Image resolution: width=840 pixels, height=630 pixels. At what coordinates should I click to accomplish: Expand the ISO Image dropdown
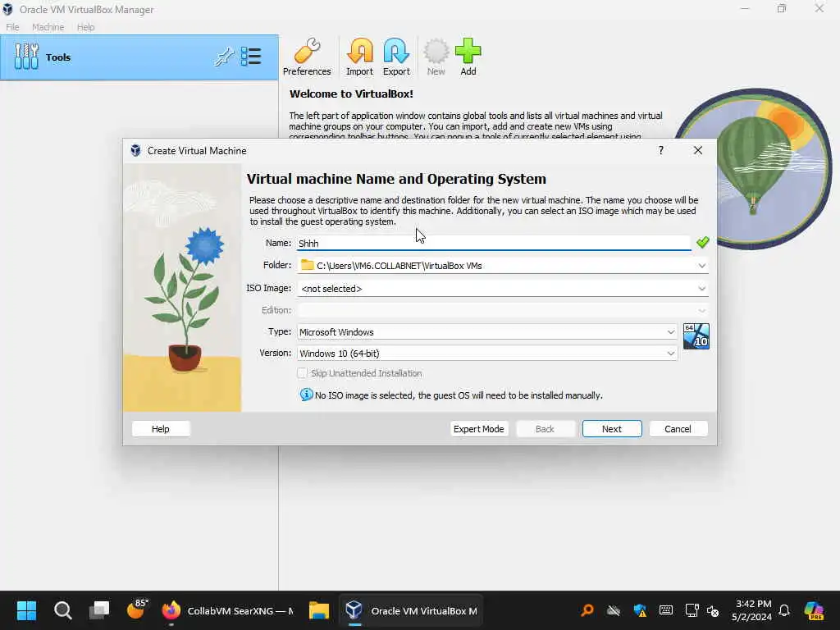tap(702, 288)
